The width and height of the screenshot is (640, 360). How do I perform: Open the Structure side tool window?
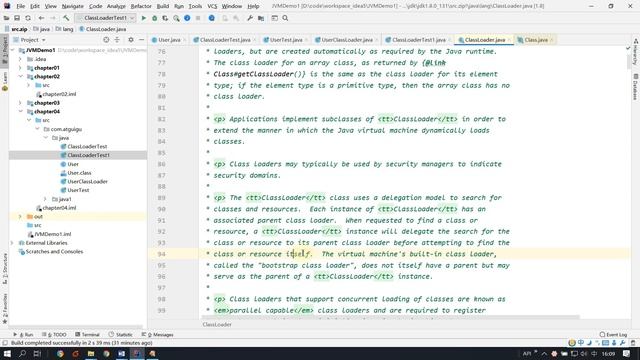pos(4,269)
